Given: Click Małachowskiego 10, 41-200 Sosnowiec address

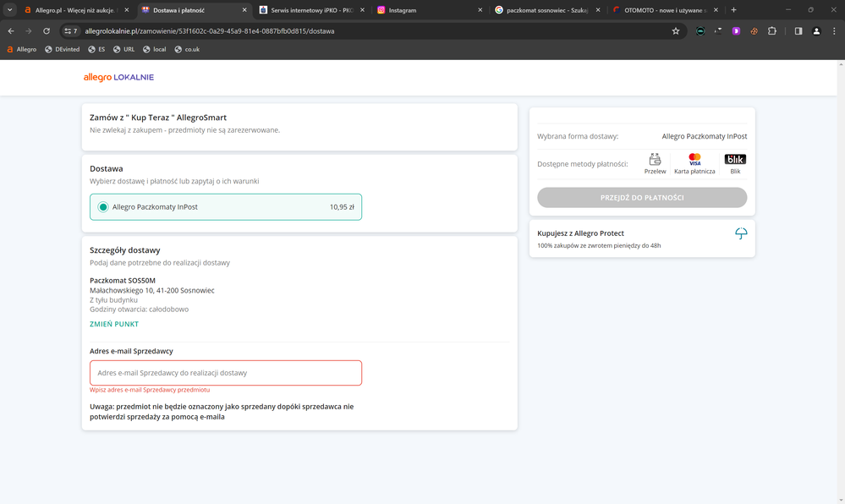Looking at the screenshot, I should pyautogui.click(x=152, y=291).
